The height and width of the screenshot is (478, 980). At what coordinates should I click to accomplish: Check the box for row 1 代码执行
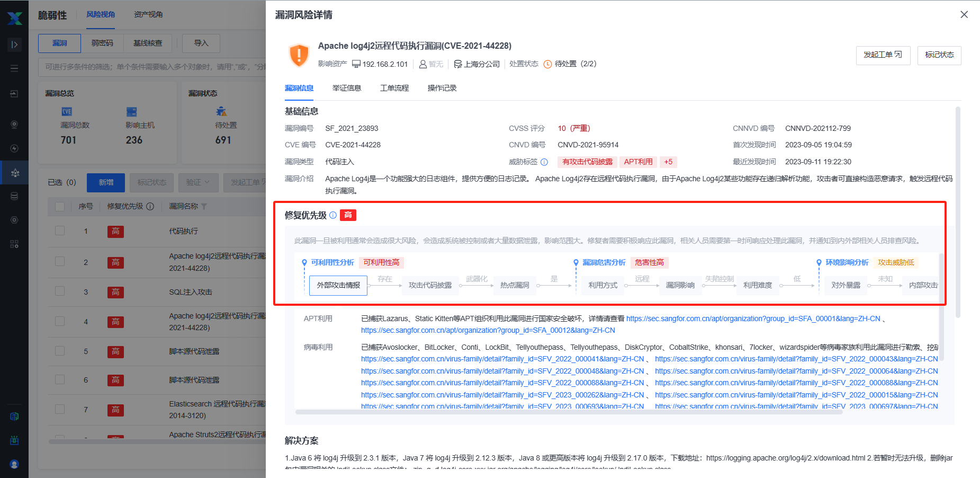click(60, 231)
